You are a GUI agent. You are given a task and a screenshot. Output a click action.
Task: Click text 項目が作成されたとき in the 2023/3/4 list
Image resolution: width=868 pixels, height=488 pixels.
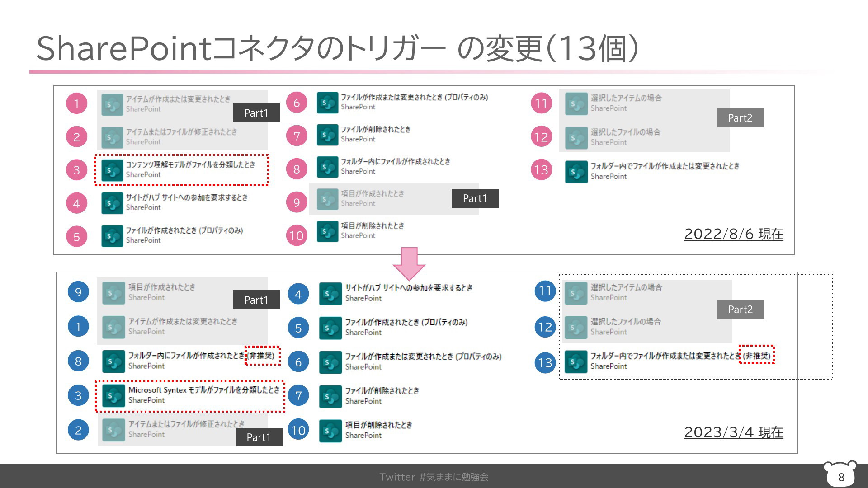tap(162, 287)
